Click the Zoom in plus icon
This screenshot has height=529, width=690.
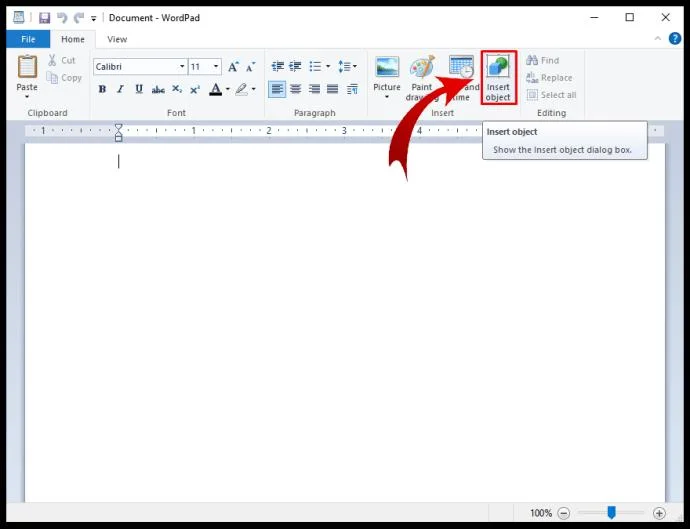(659, 513)
